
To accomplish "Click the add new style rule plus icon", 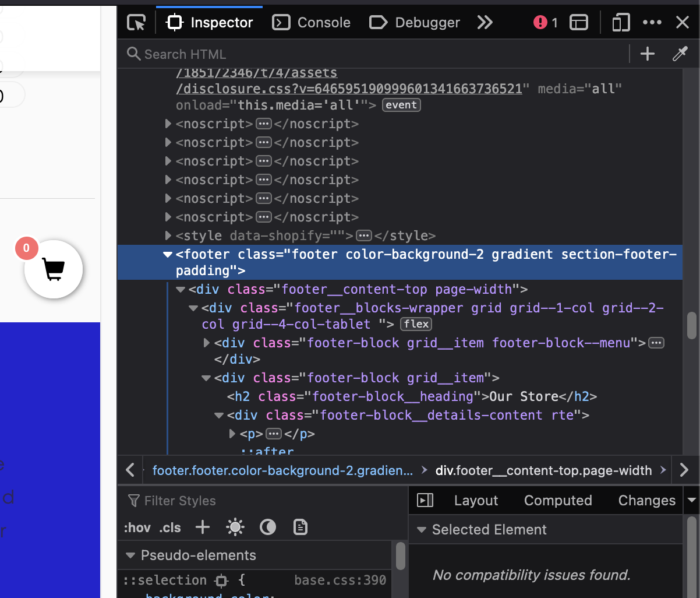I will pos(203,527).
